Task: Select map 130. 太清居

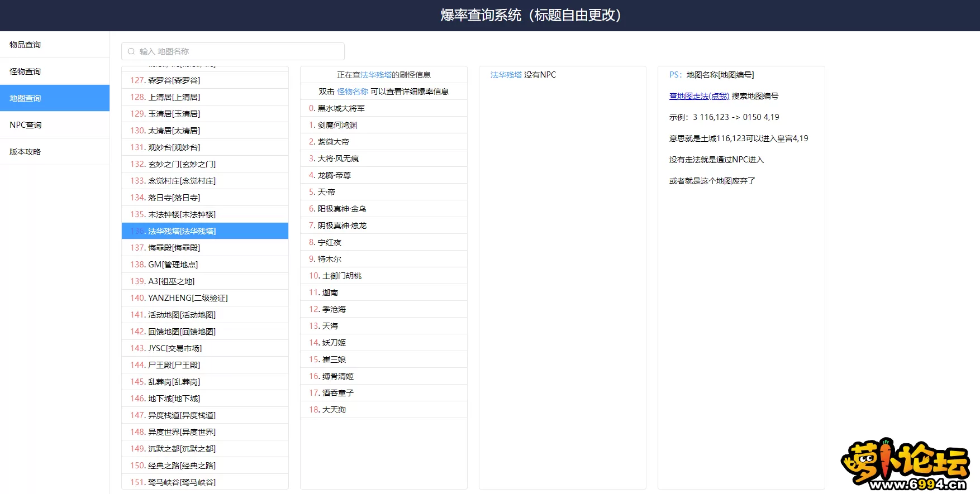Action: (205, 131)
